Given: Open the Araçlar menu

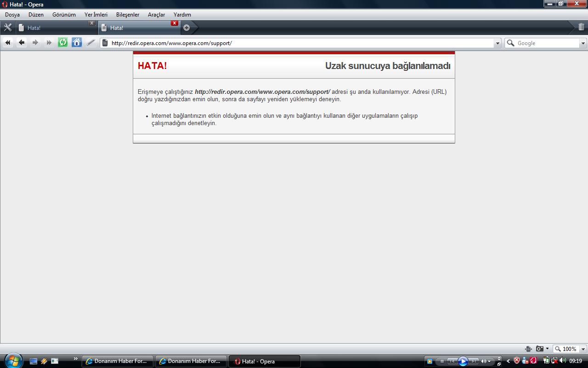Looking at the screenshot, I should coord(156,15).
